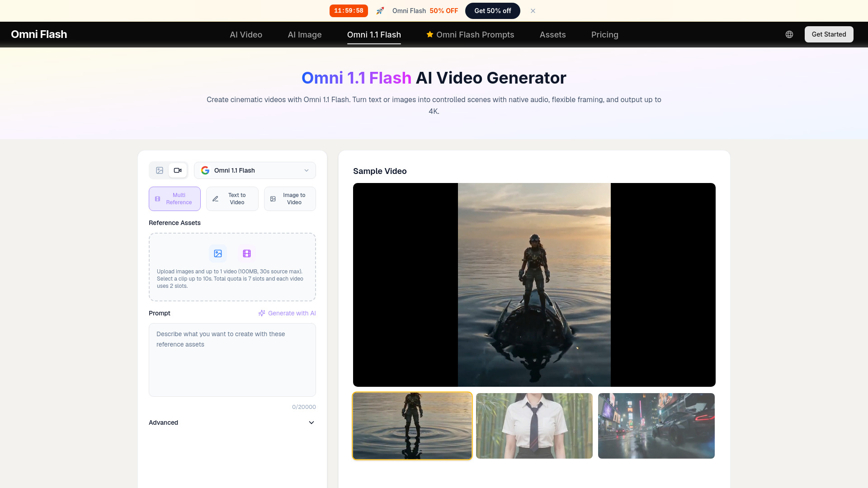868x488 pixels.
Task: Switch to video generation mode icon
Action: pyautogui.click(x=178, y=170)
